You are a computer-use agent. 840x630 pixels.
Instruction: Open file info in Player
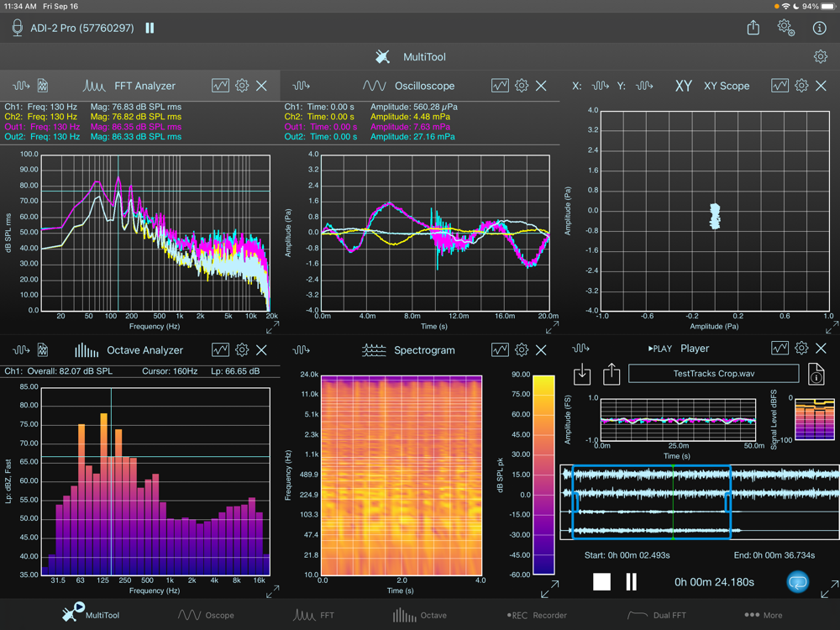pyautogui.click(x=815, y=374)
